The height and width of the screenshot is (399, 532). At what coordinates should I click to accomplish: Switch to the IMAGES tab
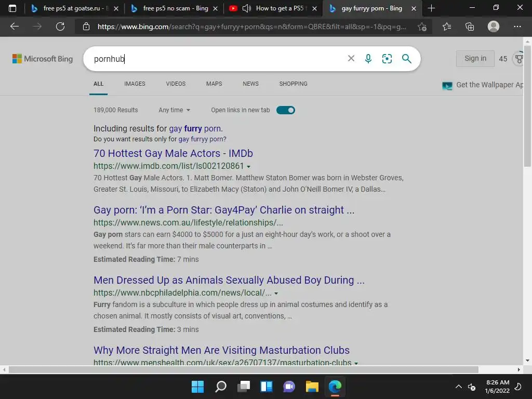click(x=135, y=84)
